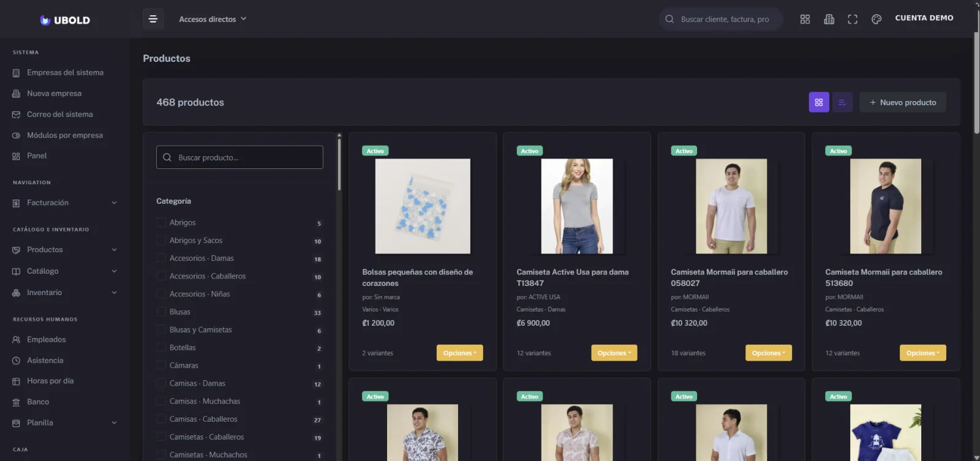Image resolution: width=980 pixels, height=461 pixels.
Task: Toggle fullscreen mode icon
Action: coord(853,19)
